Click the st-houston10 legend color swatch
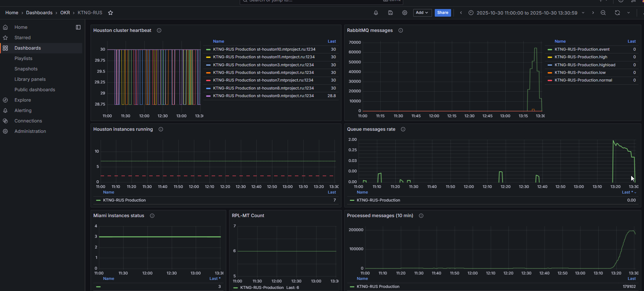The image size is (644, 291). tap(208, 49)
